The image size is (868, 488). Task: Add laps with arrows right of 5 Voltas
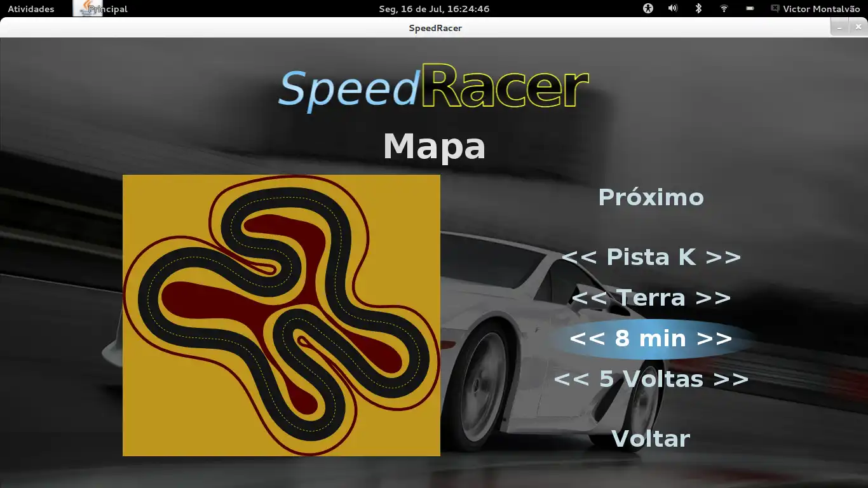[x=731, y=379]
